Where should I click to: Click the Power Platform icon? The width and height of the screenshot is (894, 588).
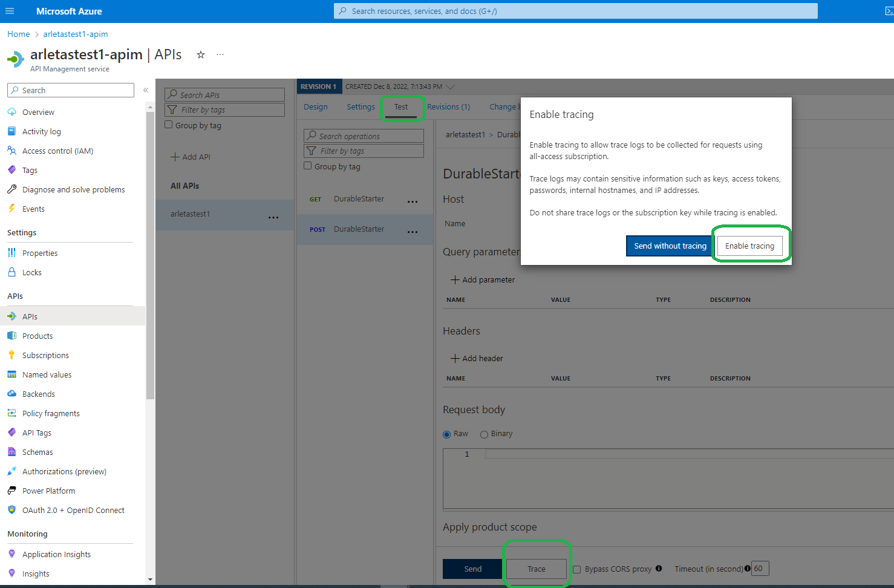11,491
